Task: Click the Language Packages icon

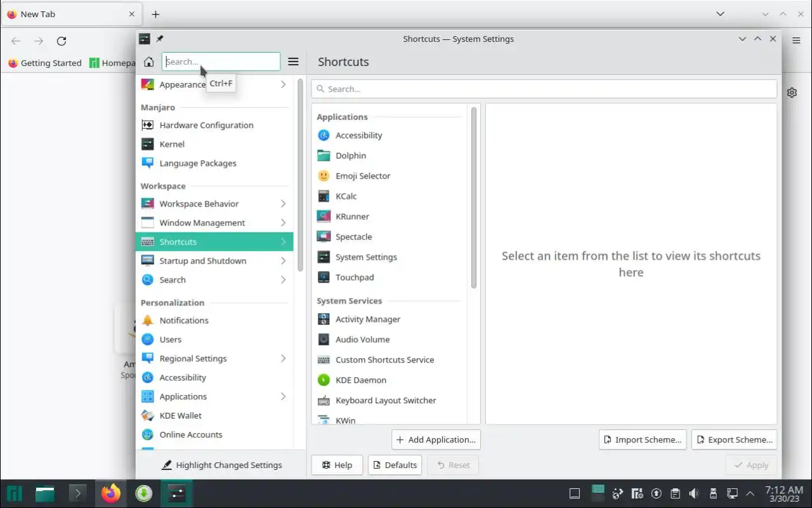Action: click(x=147, y=163)
